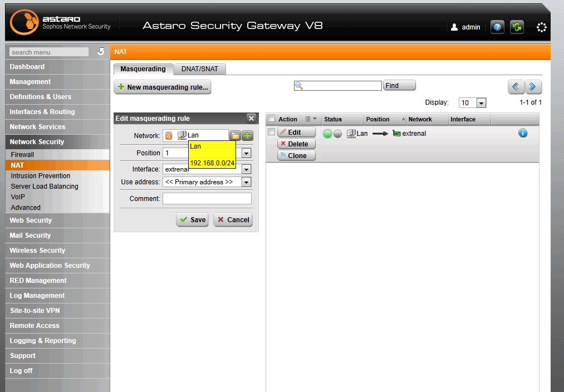Screen dimensions: 564x392
Task: Focus the Find search text field
Action: pyautogui.click(x=338, y=86)
